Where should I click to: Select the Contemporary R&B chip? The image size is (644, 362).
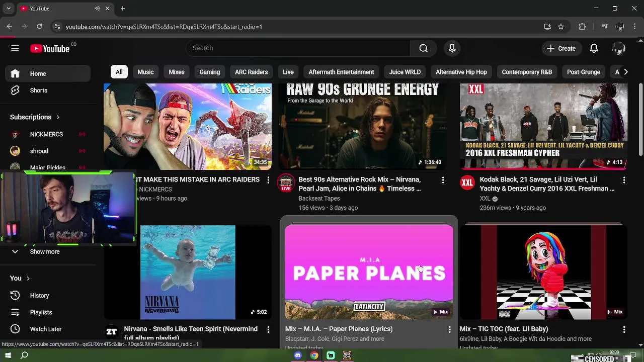point(527,72)
